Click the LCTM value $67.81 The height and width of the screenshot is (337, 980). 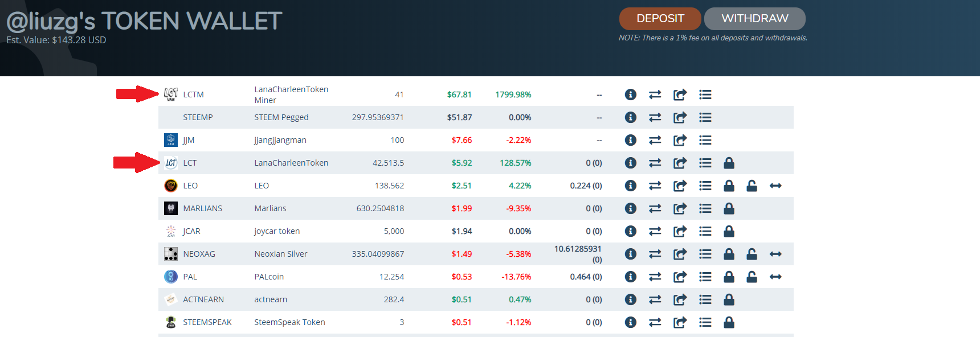(459, 94)
